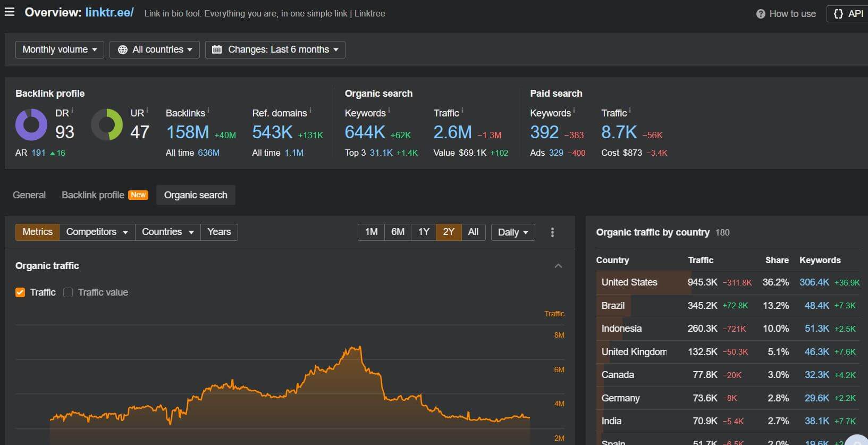Image resolution: width=868 pixels, height=445 pixels.
Task: Click the Top 3 31.1K link
Action: [x=381, y=153]
